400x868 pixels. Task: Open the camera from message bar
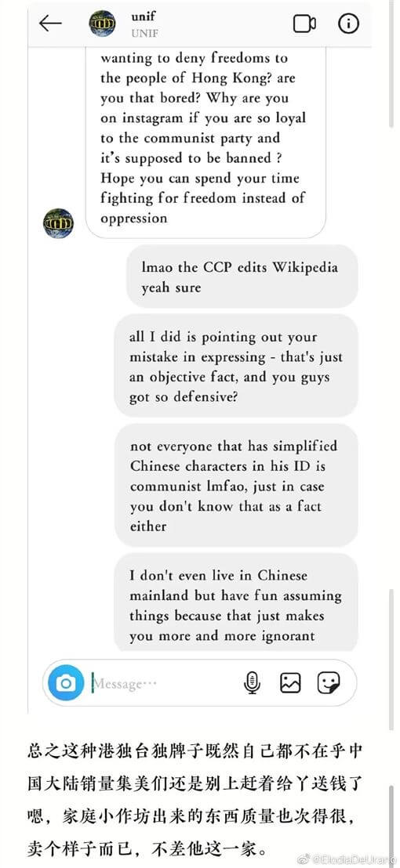pyautogui.click(x=66, y=683)
